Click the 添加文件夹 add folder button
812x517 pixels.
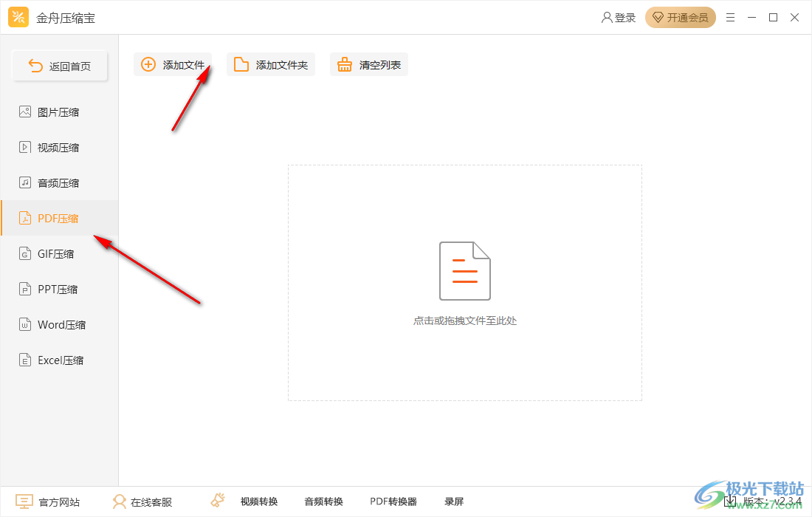[271, 65]
